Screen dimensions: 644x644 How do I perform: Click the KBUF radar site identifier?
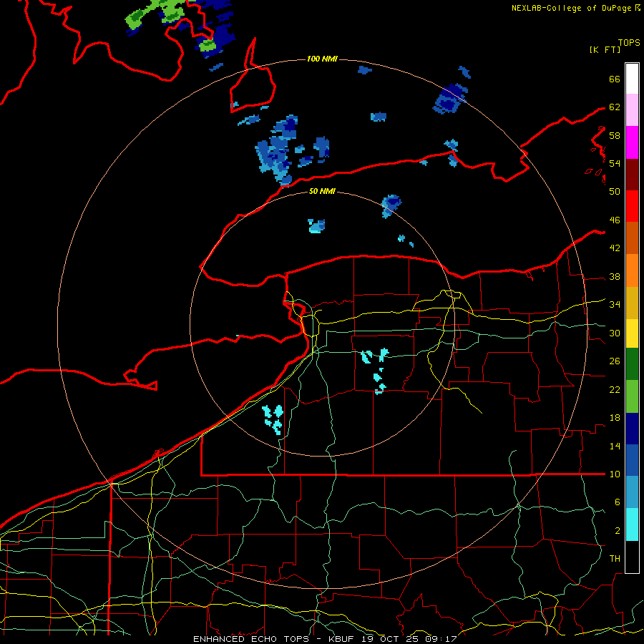[343, 639]
